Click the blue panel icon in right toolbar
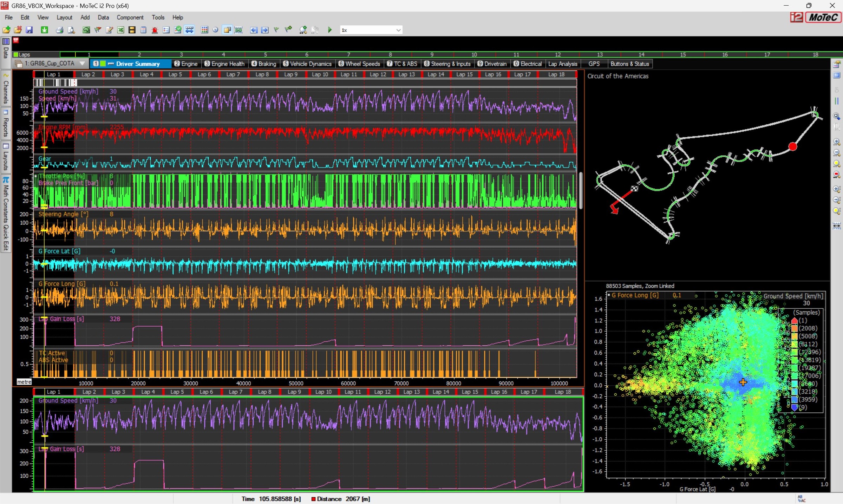This screenshot has width=843, height=504. [x=837, y=75]
